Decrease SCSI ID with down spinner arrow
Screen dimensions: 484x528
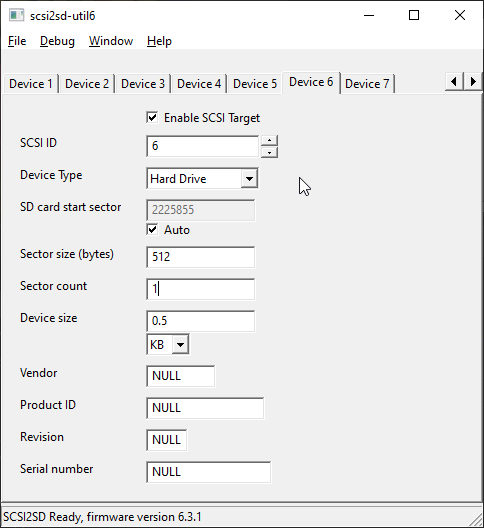coord(269,152)
